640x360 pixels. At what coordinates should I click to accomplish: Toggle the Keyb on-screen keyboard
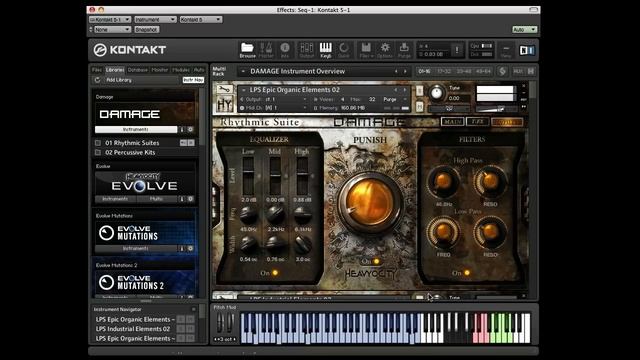coord(325,50)
